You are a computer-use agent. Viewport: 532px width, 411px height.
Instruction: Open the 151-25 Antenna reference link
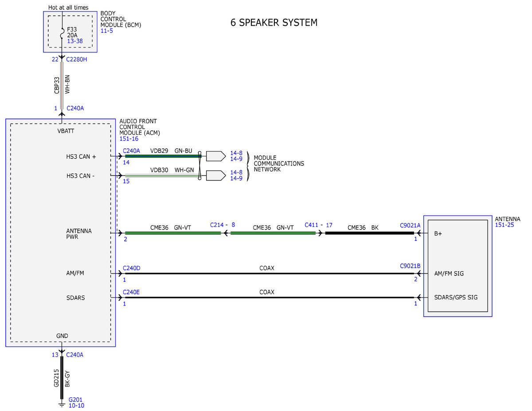(505, 225)
